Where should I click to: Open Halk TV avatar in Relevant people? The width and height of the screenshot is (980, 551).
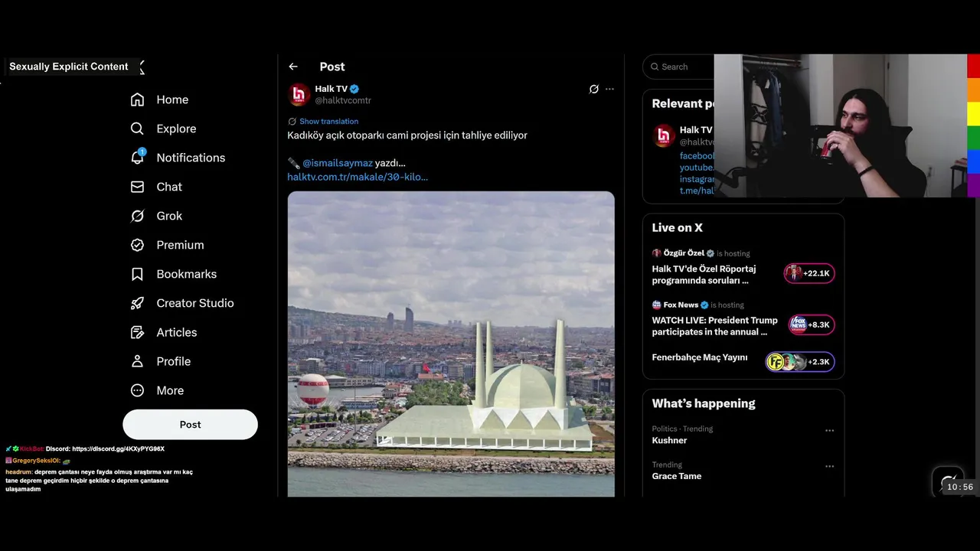[x=663, y=135]
